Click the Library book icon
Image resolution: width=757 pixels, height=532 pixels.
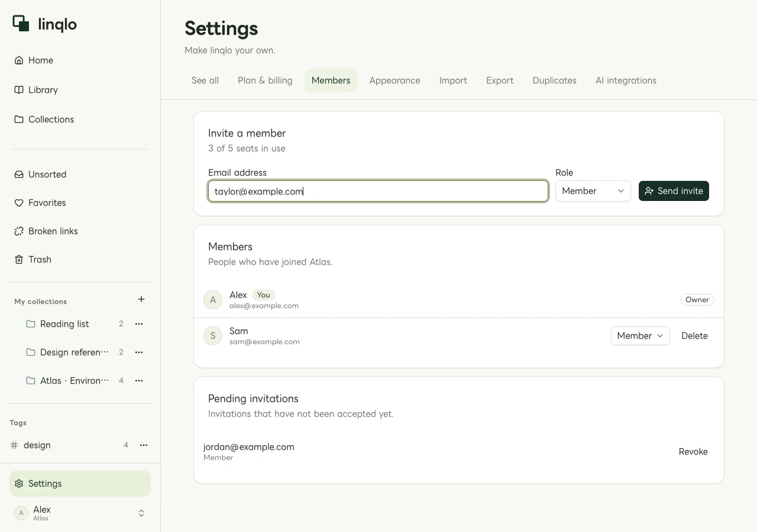click(x=19, y=90)
